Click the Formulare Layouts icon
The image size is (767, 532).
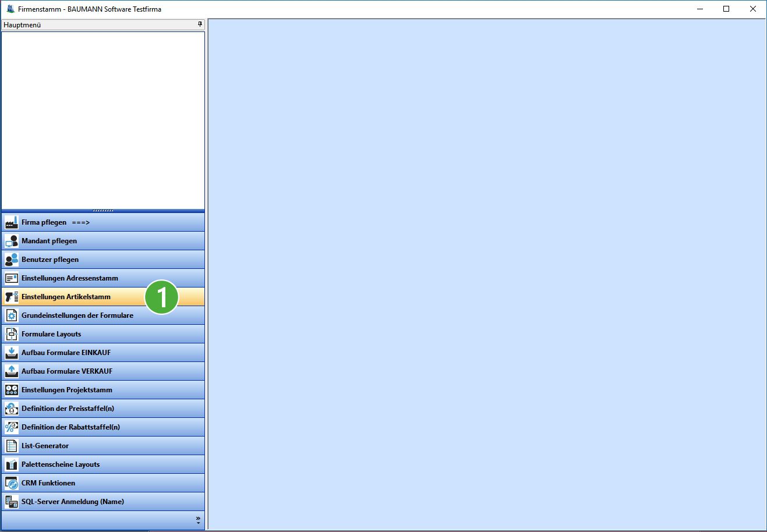click(12, 334)
